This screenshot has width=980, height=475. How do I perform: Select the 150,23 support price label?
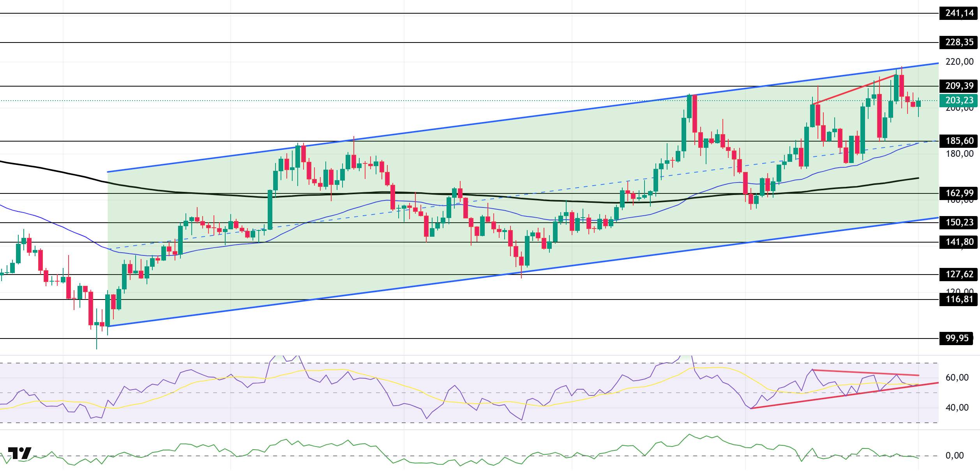point(959,222)
